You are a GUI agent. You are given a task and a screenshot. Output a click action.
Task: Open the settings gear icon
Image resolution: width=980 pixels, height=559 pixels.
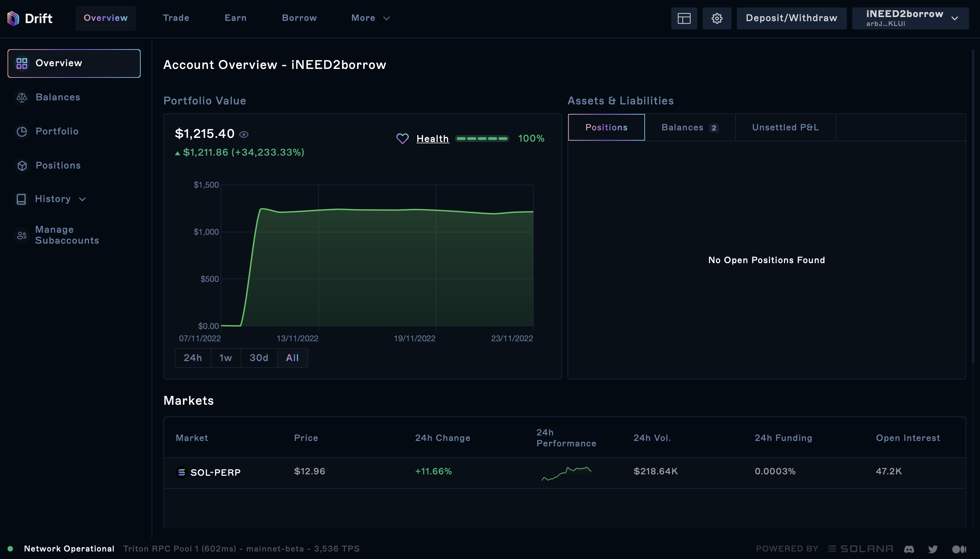[716, 18]
